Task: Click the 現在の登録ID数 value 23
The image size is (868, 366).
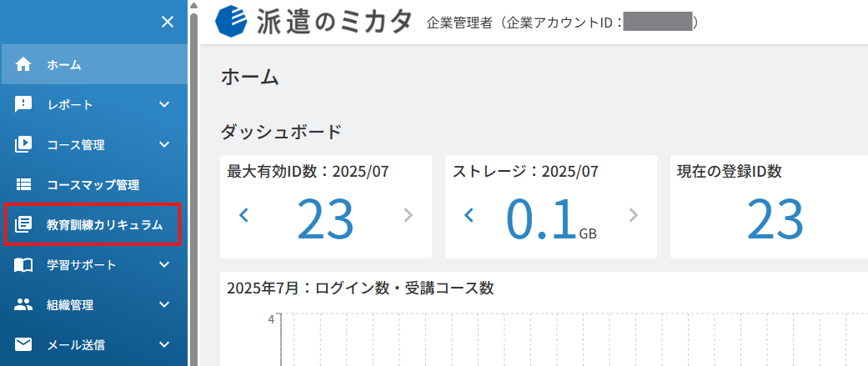Action: [x=775, y=218]
